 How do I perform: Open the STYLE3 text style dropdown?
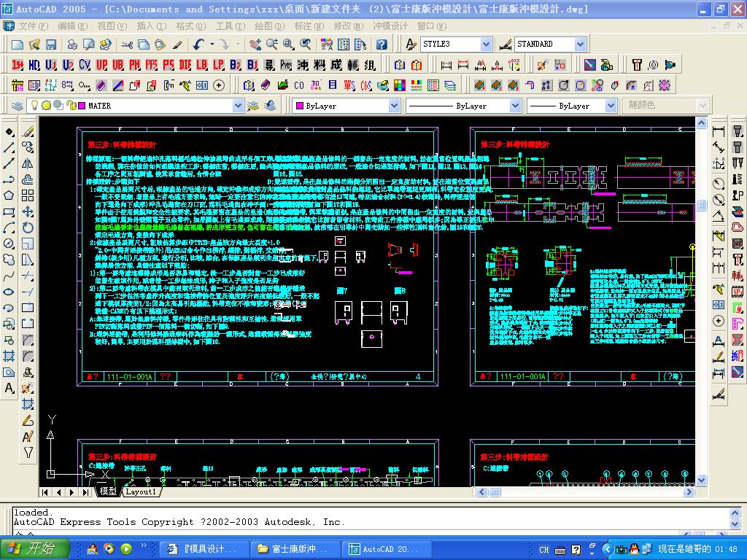coord(485,44)
